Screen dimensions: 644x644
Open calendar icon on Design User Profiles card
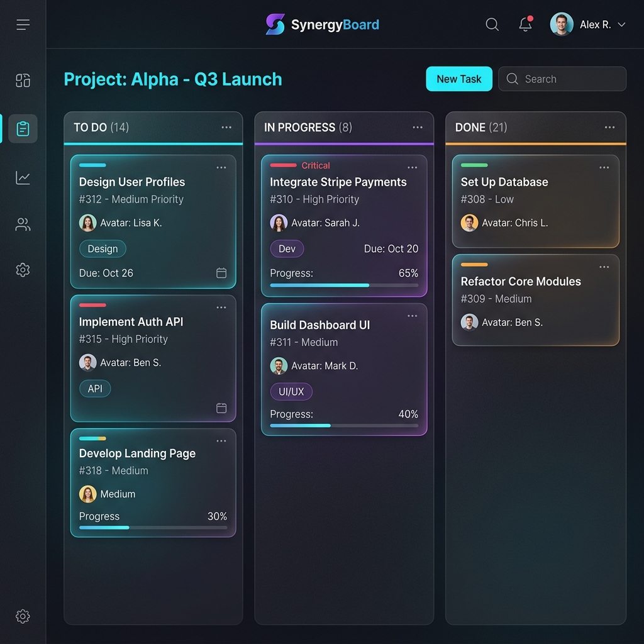click(221, 273)
